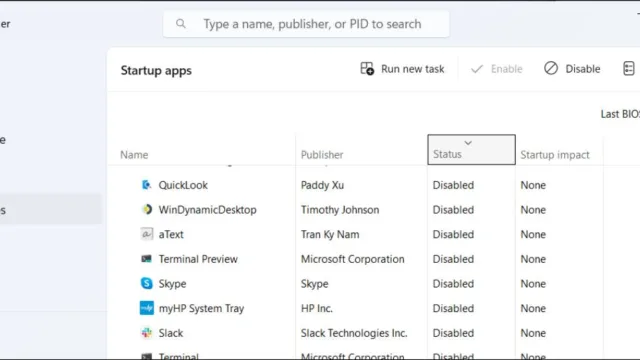Select the QuickLook row name

(x=183, y=185)
